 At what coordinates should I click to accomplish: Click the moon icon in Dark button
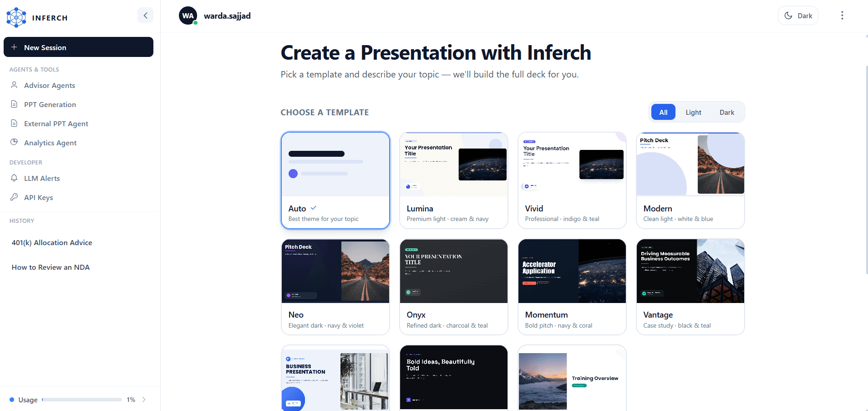coord(788,15)
